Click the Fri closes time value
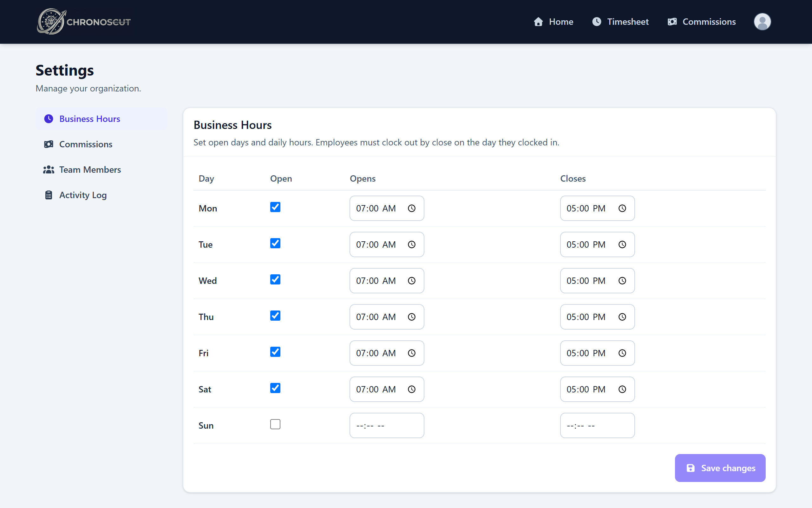 [x=586, y=353]
